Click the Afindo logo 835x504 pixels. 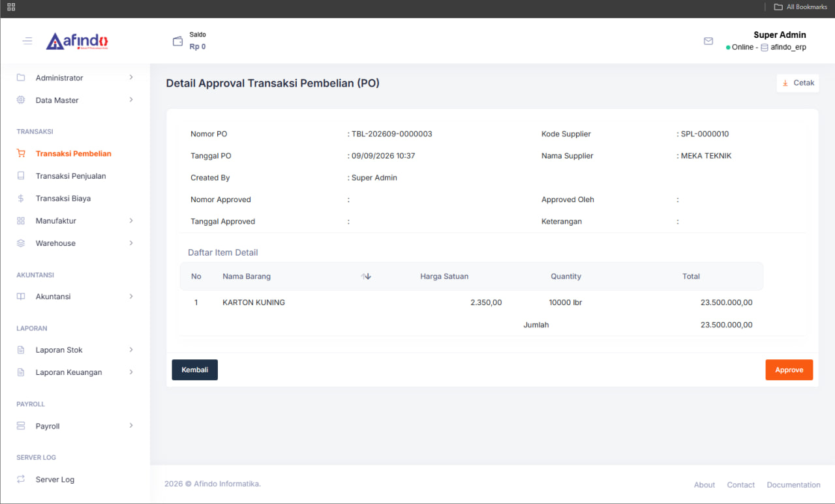coord(77,41)
